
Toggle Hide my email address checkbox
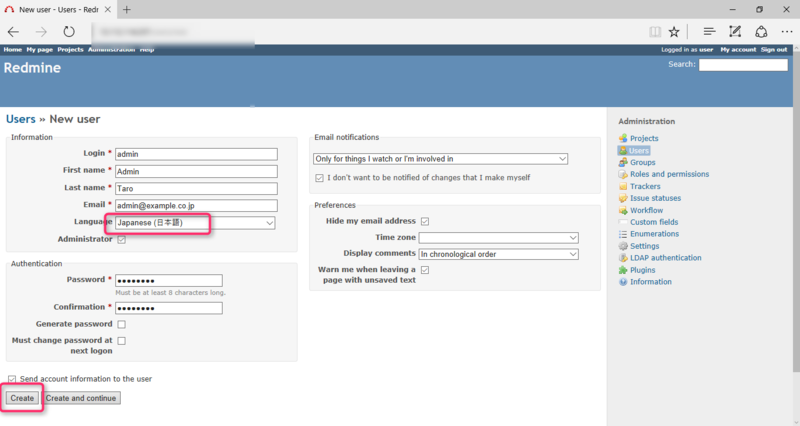(x=425, y=221)
